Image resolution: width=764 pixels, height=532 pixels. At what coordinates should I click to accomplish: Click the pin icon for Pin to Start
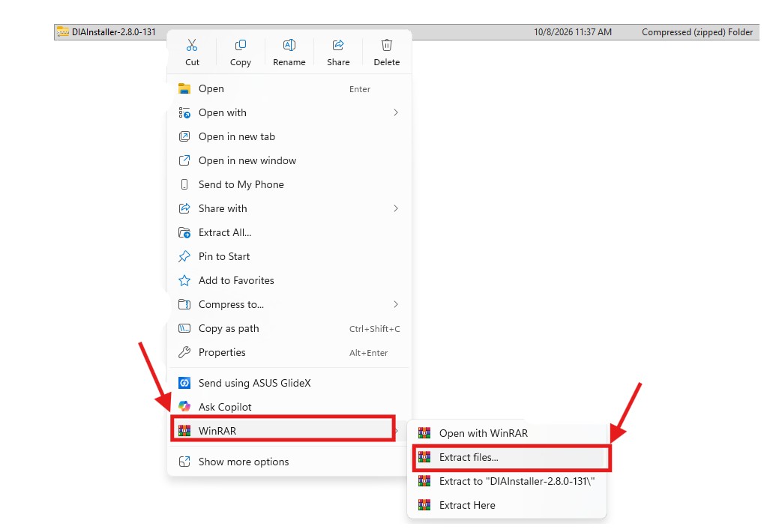point(184,256)
